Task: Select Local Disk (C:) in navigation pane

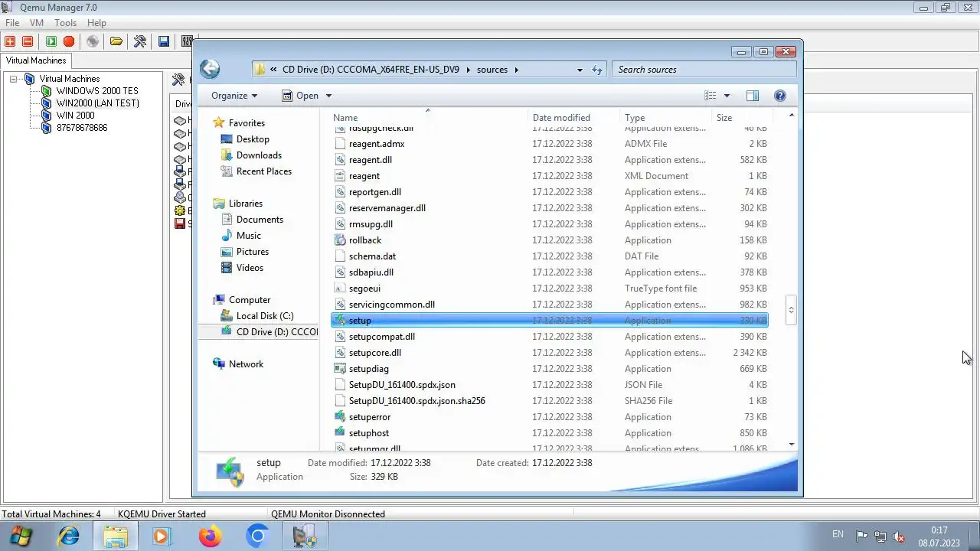Action: pos(264,316)
